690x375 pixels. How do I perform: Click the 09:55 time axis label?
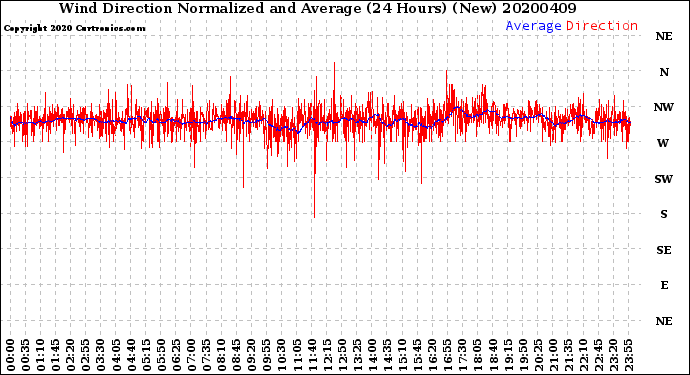[x=267, y=355]
